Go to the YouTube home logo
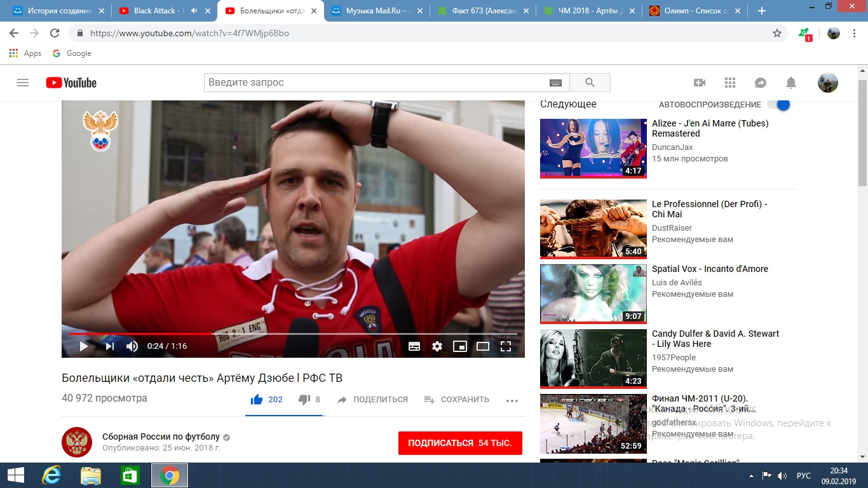Image resolution: width=868 pixels, height=488 pixels. coord(71,83)
